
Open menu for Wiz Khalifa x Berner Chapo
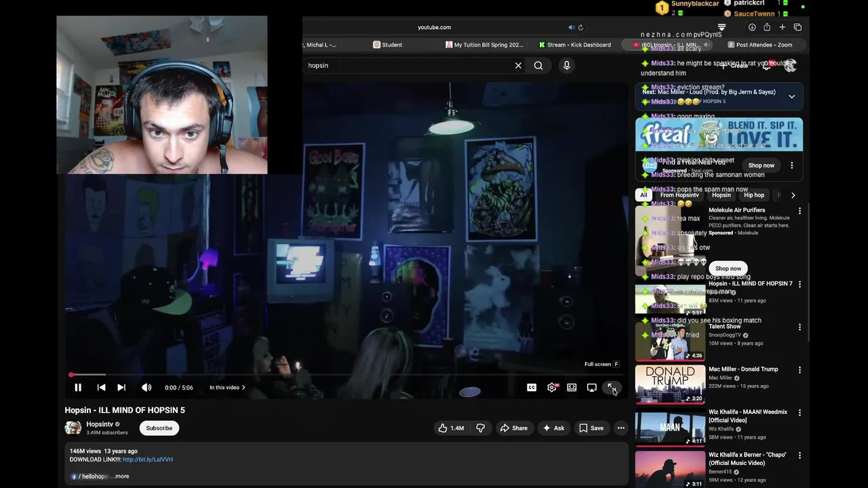[x=800, y=455]
